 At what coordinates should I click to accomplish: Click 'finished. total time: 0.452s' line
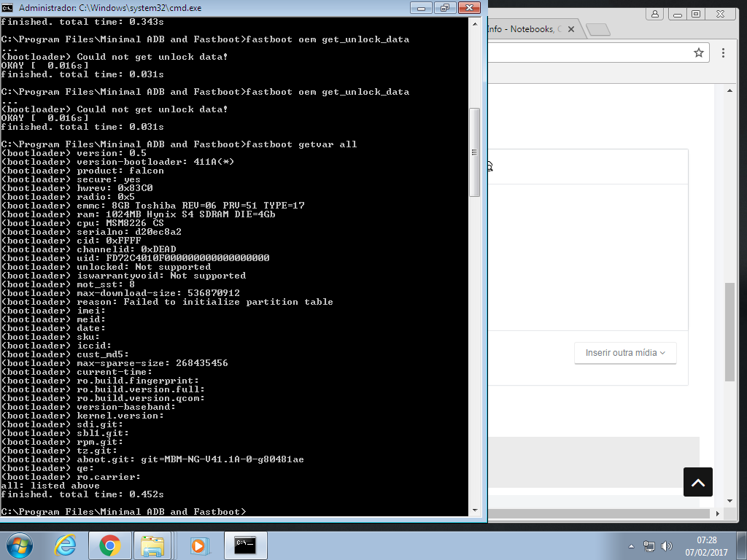pos(82,494)
